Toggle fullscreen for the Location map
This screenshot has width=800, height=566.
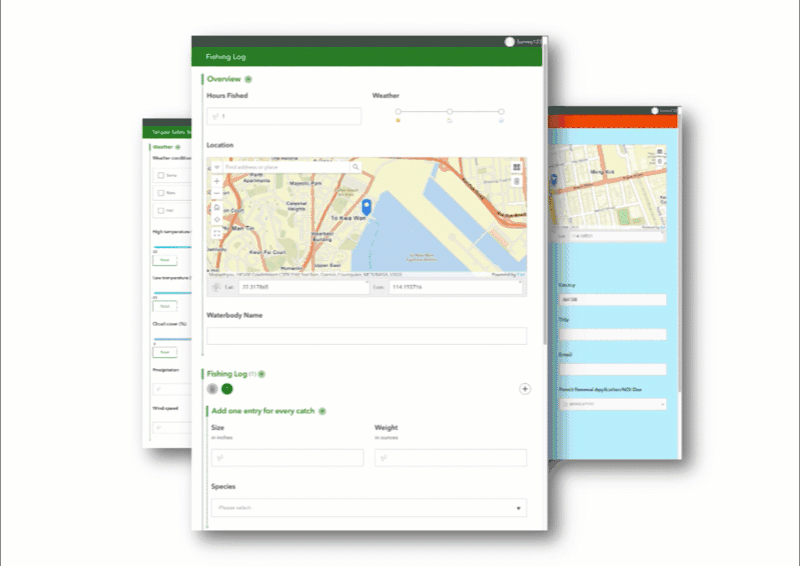point(217,233)
